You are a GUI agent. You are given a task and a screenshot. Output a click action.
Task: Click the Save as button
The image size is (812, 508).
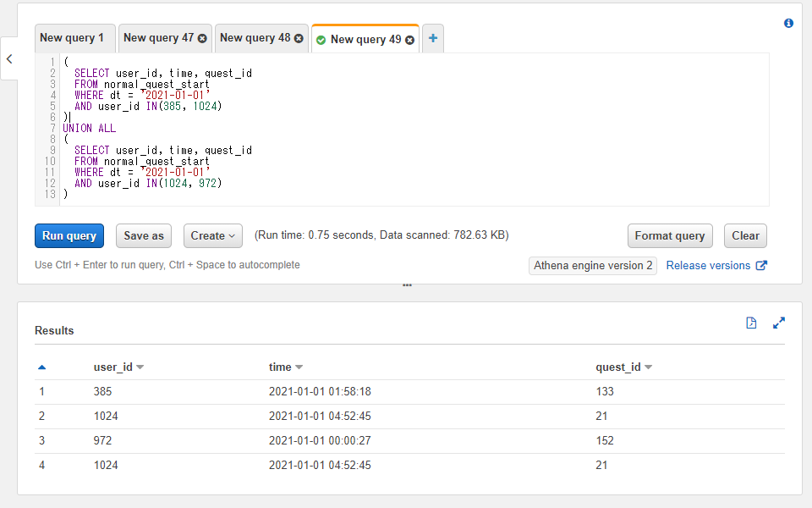[x=144, y=236]
